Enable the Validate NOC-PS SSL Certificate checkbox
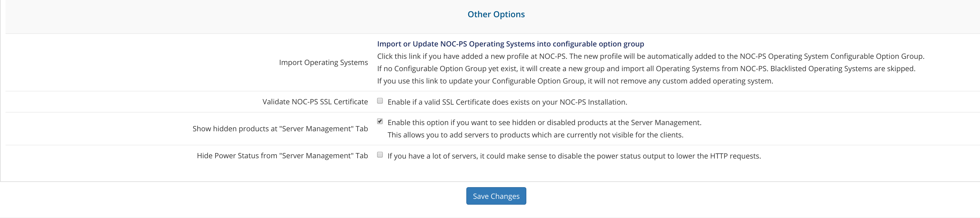 380,101
